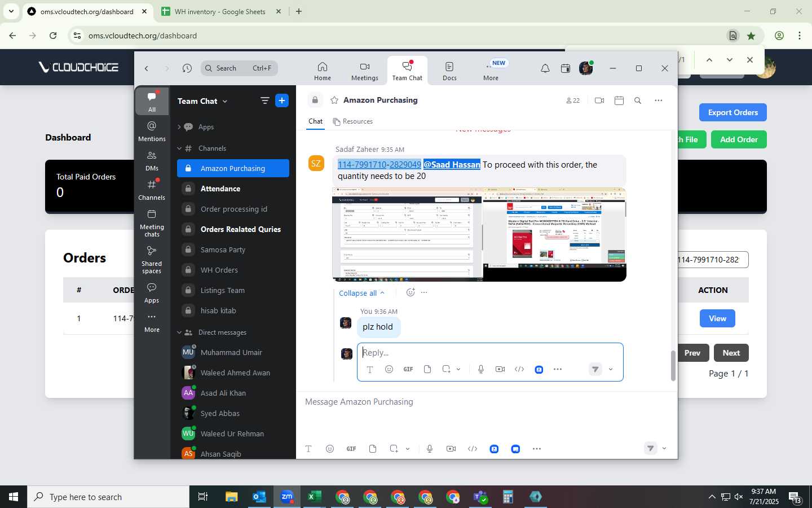The width and height of the screenshot is (812, 508).
Task: Open Asad Ali Khan direct message
Action: click(x=233, y=393)
